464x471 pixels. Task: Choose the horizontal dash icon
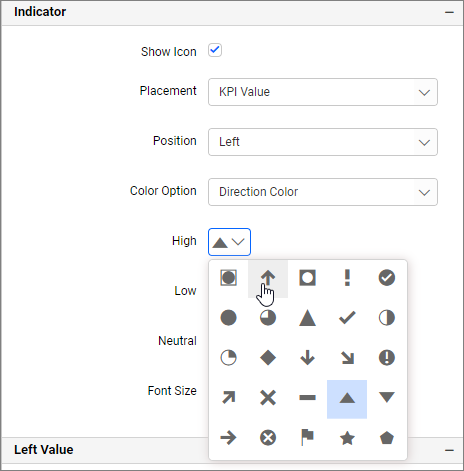(307, 397)
